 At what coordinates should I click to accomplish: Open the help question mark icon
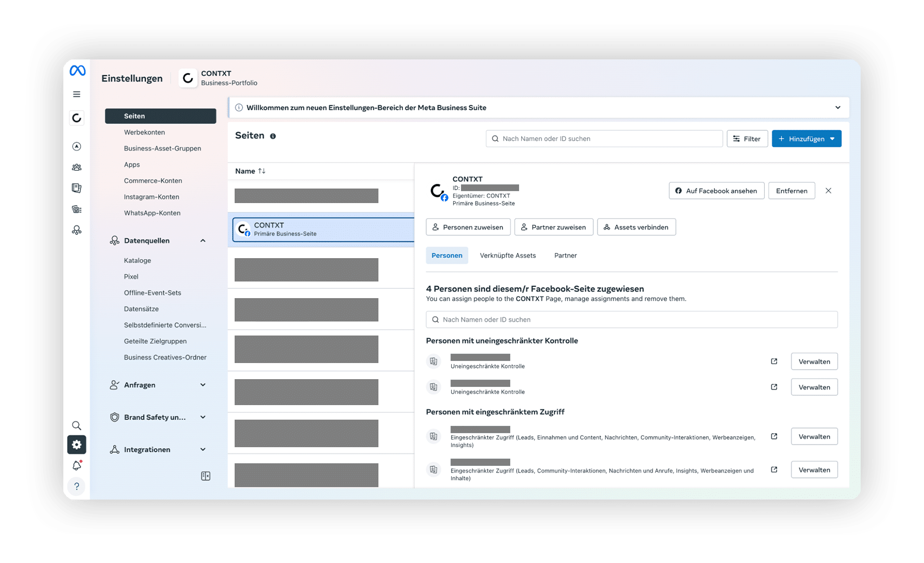click(77, 486)
